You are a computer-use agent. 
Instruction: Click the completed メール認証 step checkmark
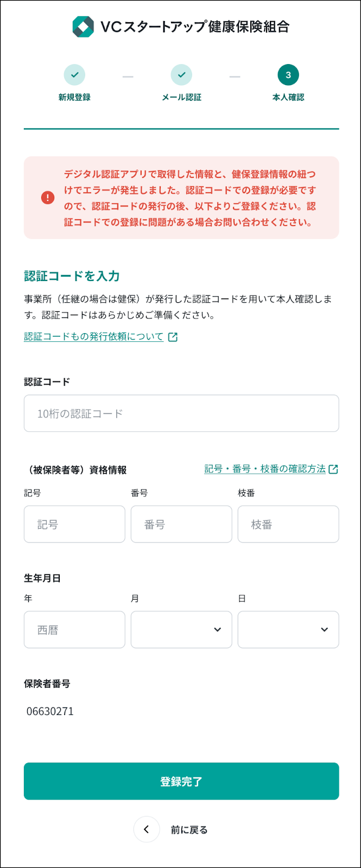tap(181, 75)
